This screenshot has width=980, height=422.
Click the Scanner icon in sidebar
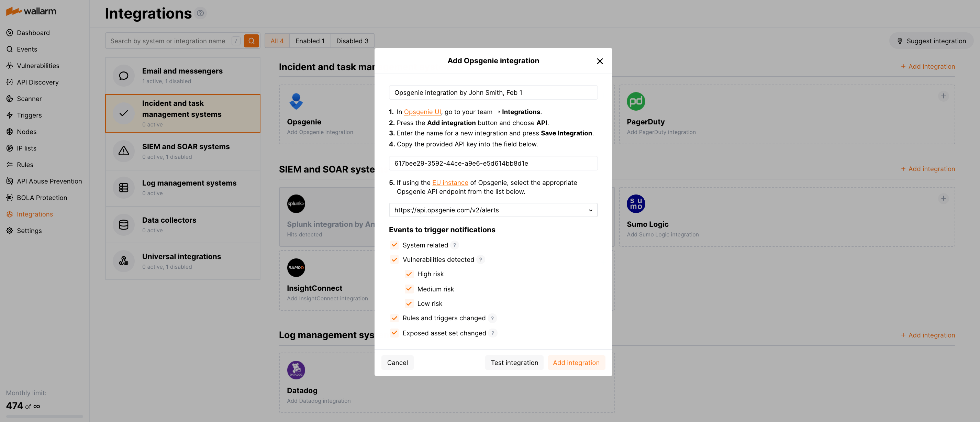(10, 99)
